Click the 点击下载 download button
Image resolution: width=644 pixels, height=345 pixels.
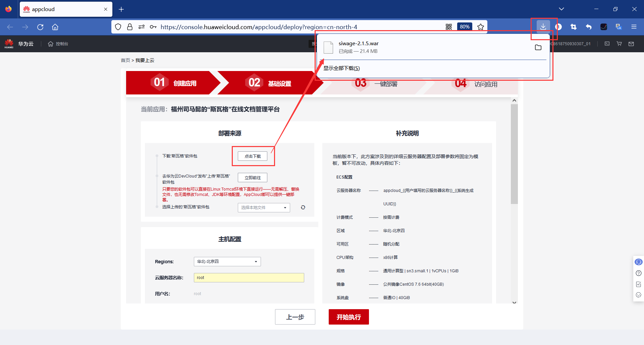tap(253, 156)
